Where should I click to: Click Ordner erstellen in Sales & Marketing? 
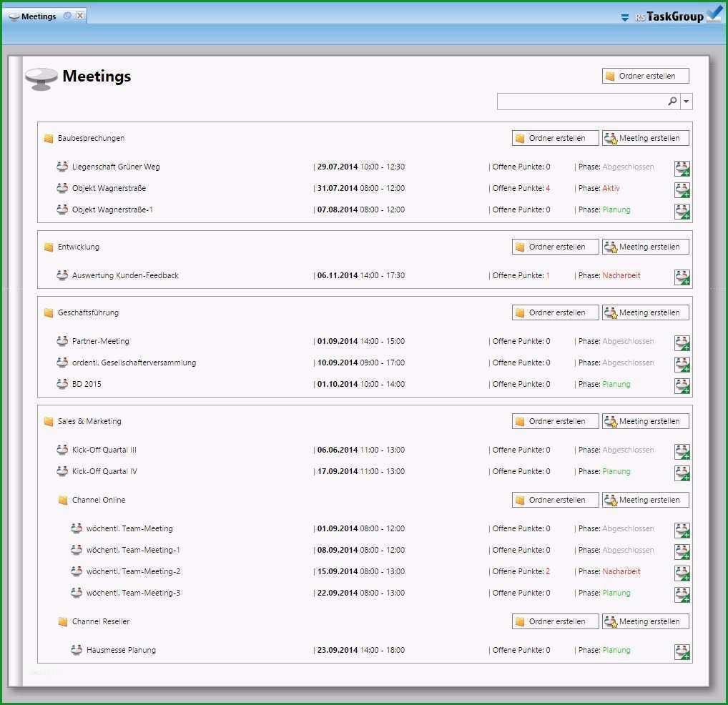(555, 421)
